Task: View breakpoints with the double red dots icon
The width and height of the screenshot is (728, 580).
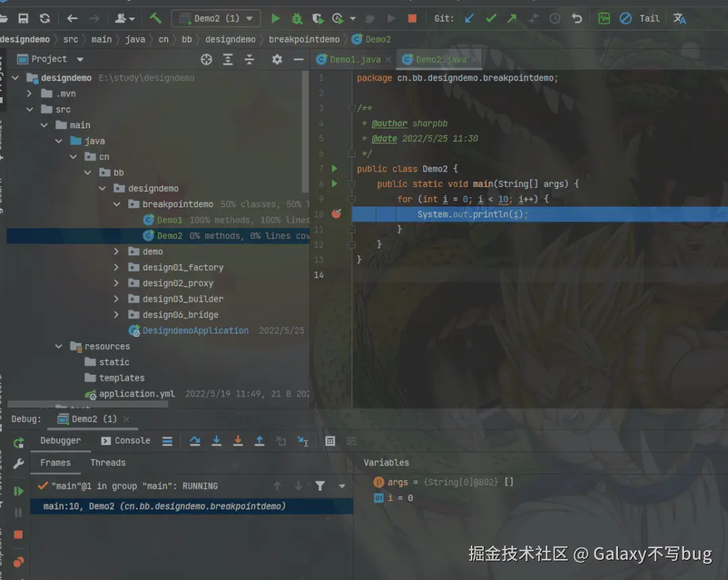Action: pos(18,562)
